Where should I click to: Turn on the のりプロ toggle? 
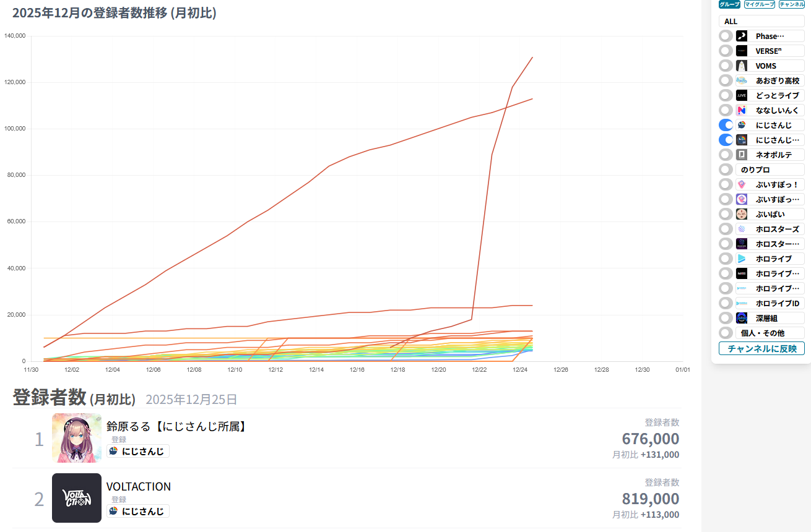click(x=726, y=169)
